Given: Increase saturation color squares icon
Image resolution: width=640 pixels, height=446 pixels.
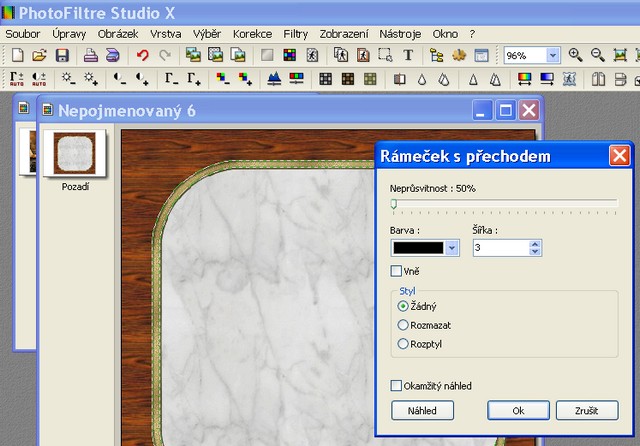Looking at the screenshot, I should (245, 79).
